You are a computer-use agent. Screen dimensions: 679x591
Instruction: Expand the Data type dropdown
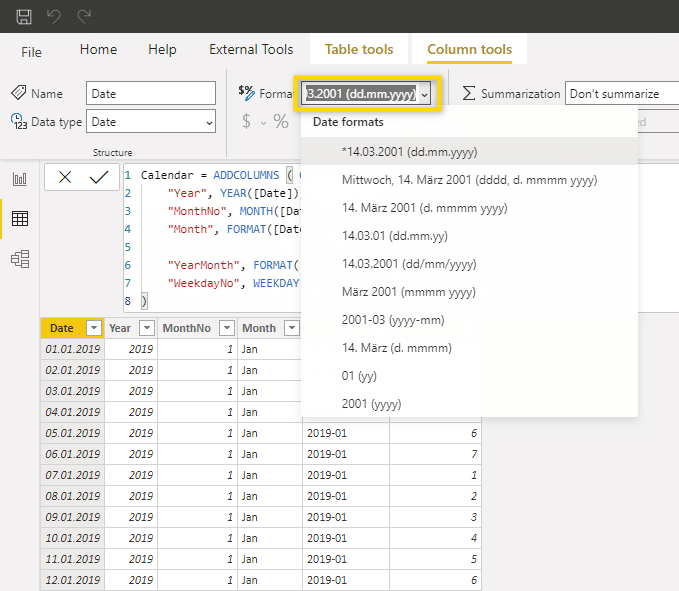[x=151, y=122]
